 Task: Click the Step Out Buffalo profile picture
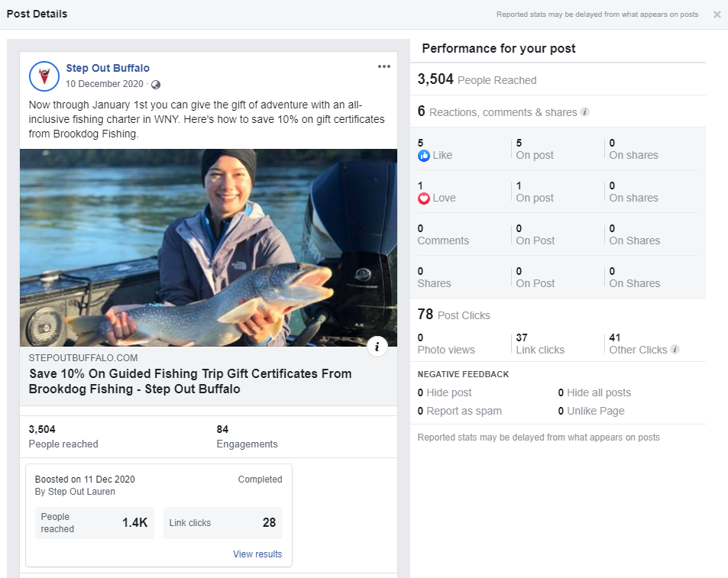click(x=44, y=76)
